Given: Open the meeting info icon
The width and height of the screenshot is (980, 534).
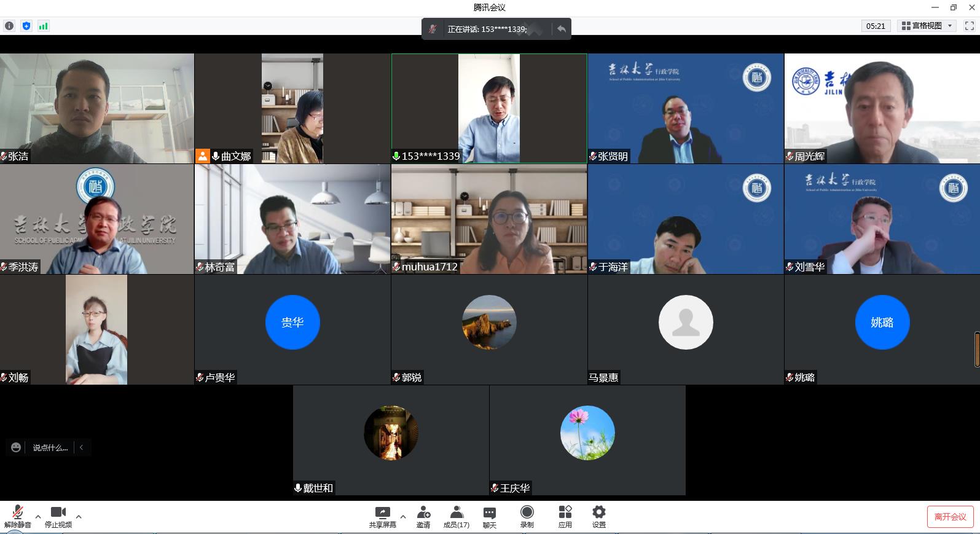Looking at the screenshot, I should (x=9, y=26).
